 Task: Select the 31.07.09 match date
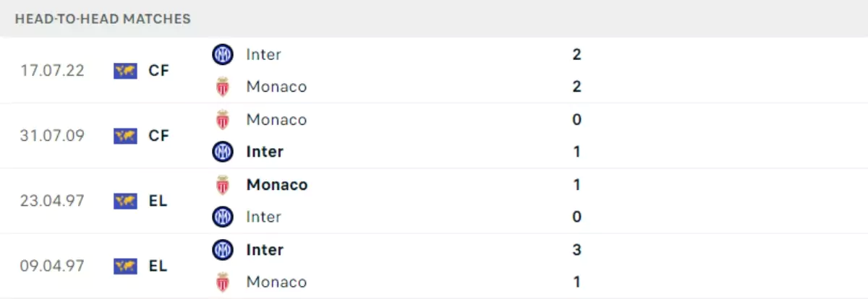click(x=53, y=136)
